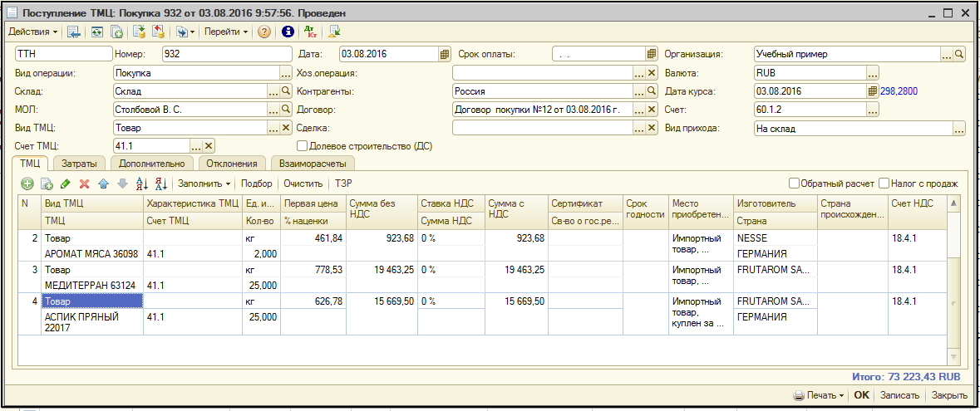Enable the Обратный расчет checkbox
Viewport: 980px width, 411px height.
click(794, 183)
